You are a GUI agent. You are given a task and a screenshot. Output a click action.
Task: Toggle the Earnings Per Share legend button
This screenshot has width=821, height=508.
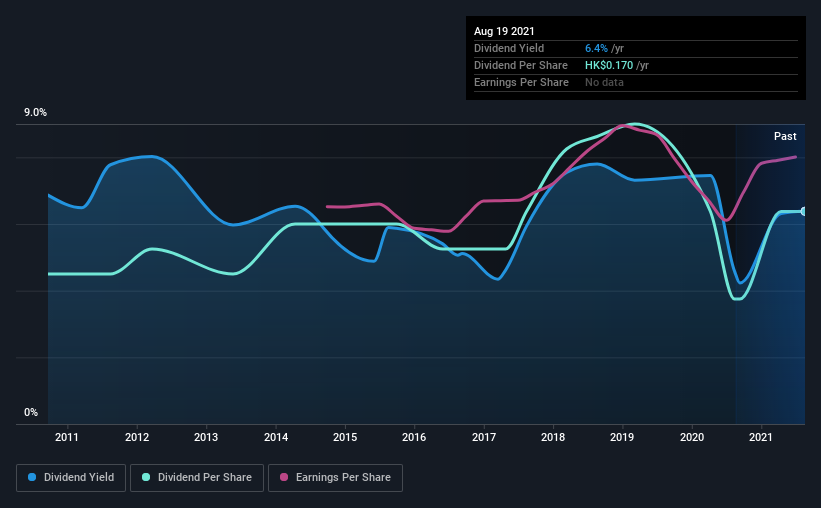coord(335,478)
